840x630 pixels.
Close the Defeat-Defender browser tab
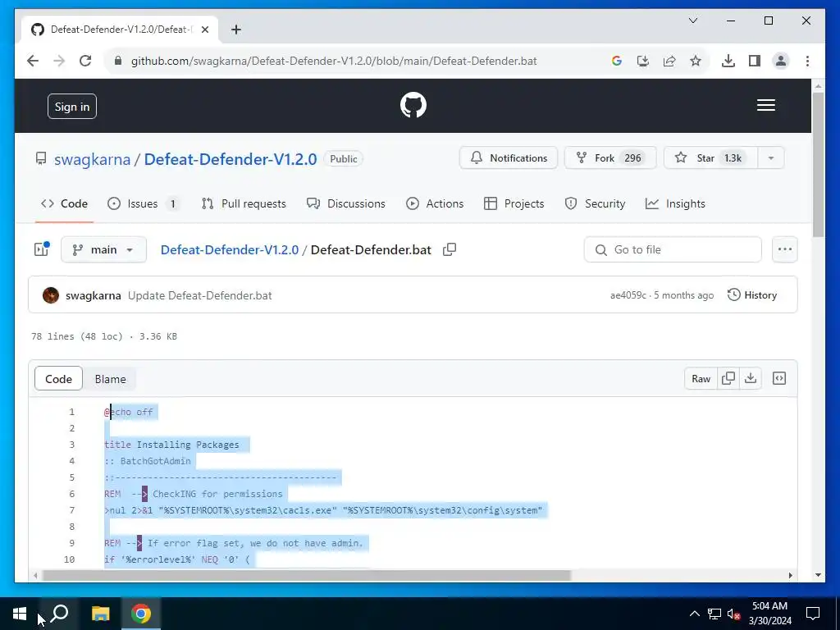(x=204, y=30)
